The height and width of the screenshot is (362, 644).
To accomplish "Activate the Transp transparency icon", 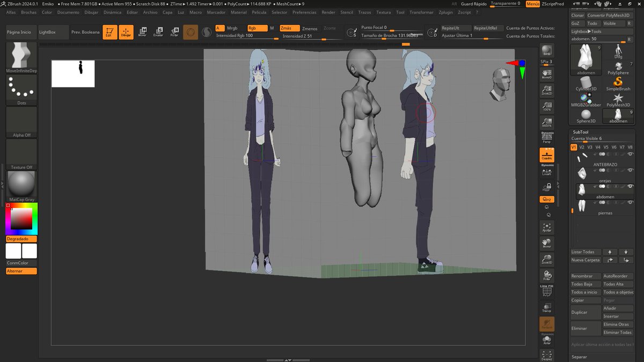I will (547, 306).
